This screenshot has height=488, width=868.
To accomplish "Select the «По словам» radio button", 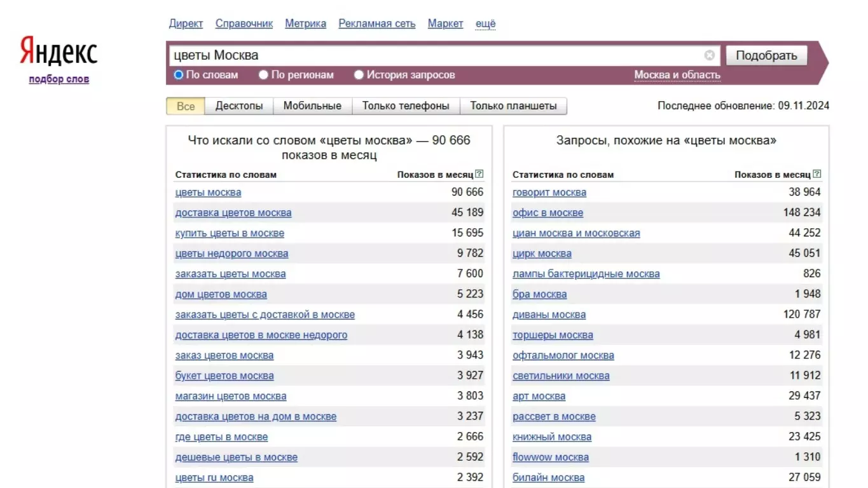I will [x=179, y=75].
